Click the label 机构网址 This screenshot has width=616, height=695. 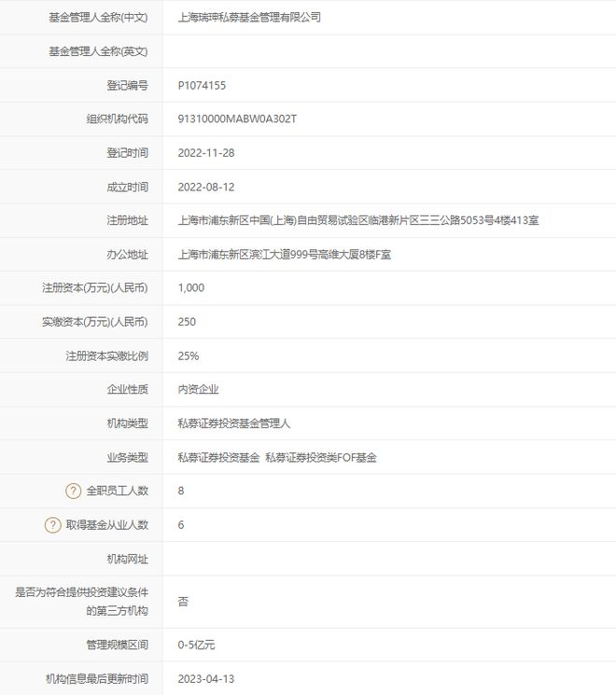tap(127, 560)
